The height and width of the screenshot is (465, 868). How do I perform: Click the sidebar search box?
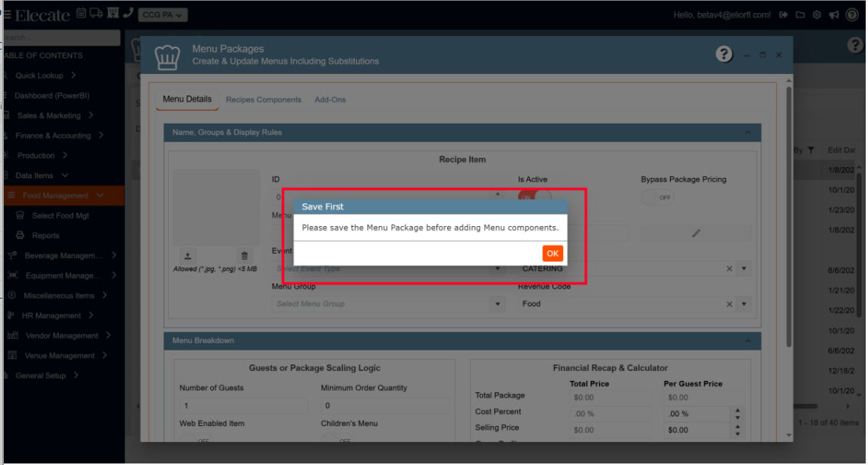[61, 37]
